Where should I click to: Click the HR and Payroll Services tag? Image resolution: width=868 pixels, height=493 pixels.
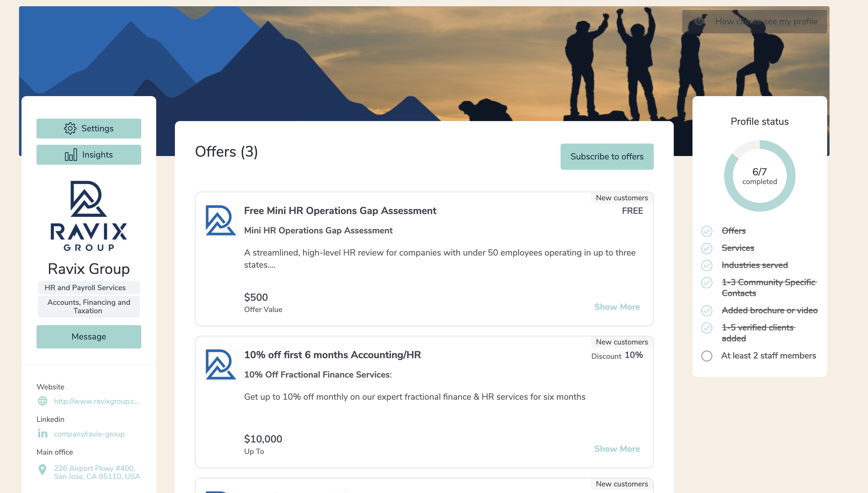point(89,287)
